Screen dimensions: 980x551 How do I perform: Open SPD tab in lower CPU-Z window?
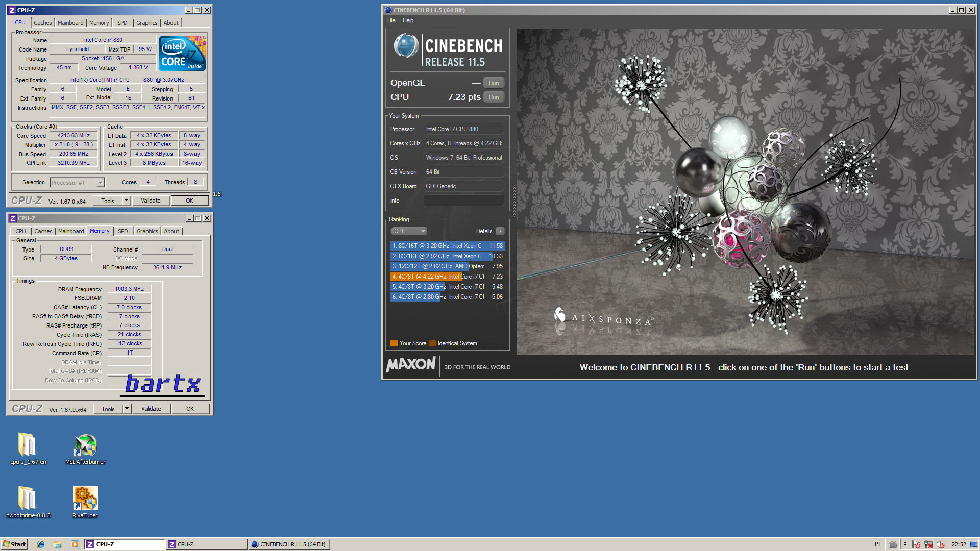123,231
